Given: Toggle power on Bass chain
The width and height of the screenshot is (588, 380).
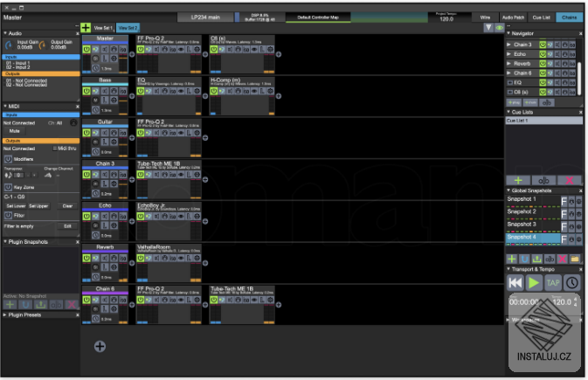Looking at the screenshot, I should [86, 91].
